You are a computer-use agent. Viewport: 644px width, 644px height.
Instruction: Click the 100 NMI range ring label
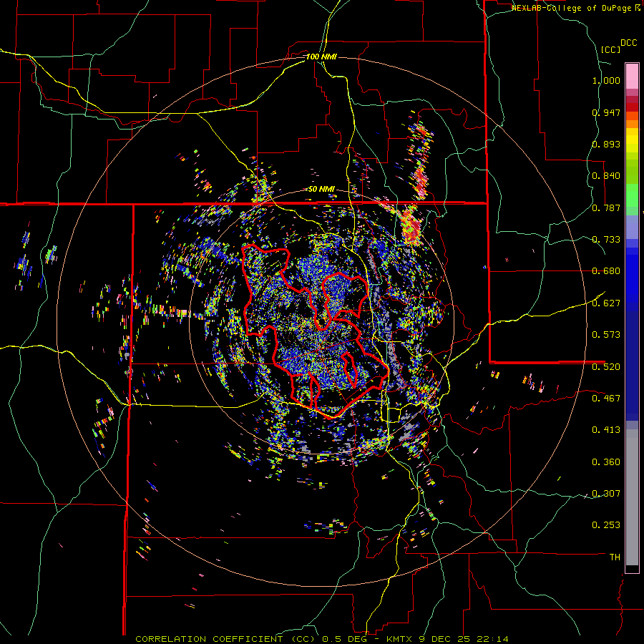click(321, 57)
